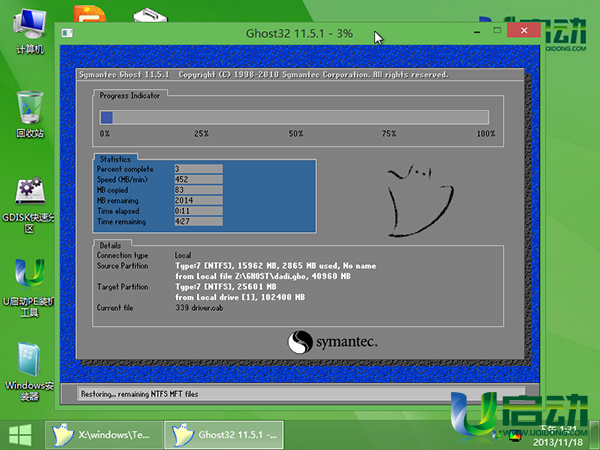The height and width of the screenshot is (450, 600).
Task: Click the Symantec logo
Action: coord(332,342)
